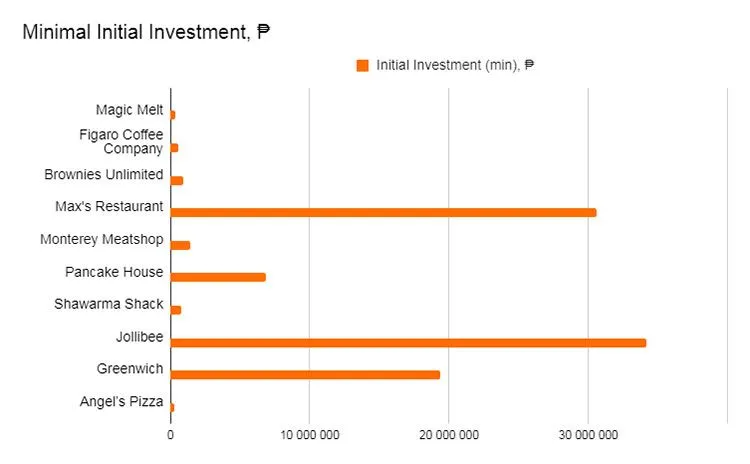Click the Greenwich axis label
The image size is (750, 464).
pyautogui.click(x=130, y=369)
